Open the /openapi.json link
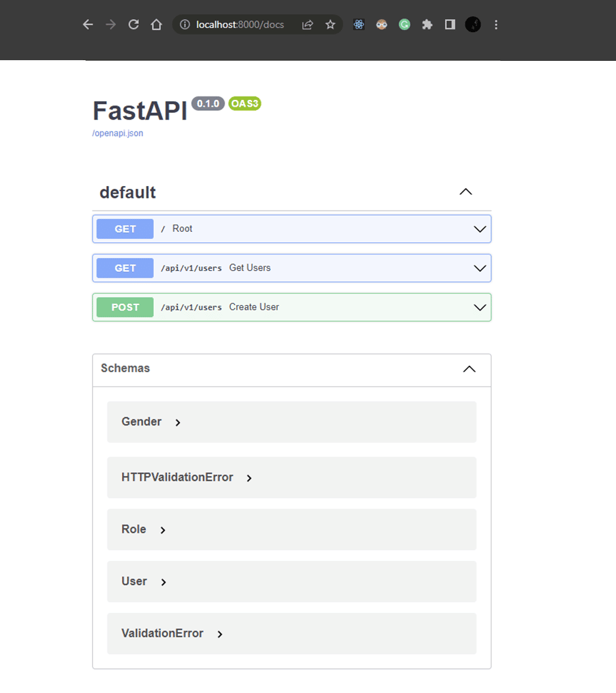Viewport: 616px width, 693px height. pyautogui.click(x=117, y=133)
